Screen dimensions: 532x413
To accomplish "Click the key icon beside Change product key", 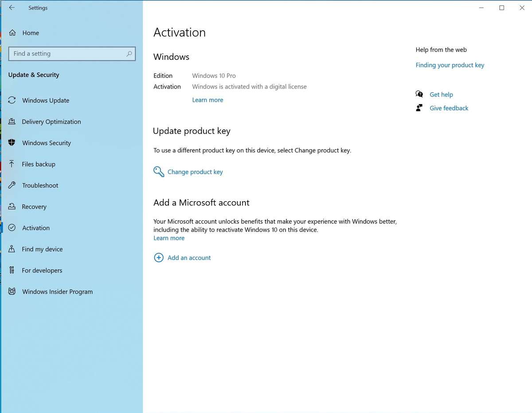I will tap(158, 172).
